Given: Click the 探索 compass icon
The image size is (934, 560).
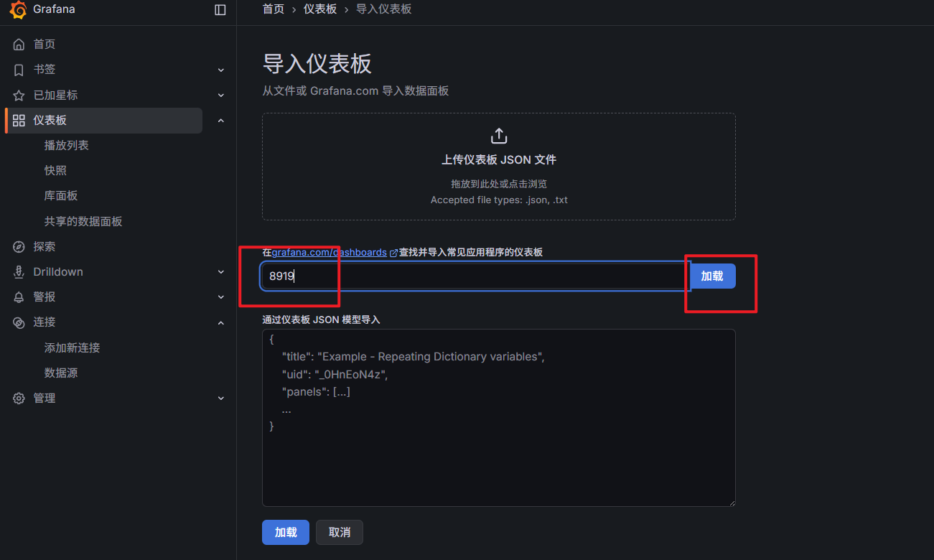Looking at the screenshot, I should click(x=19, y=246).
